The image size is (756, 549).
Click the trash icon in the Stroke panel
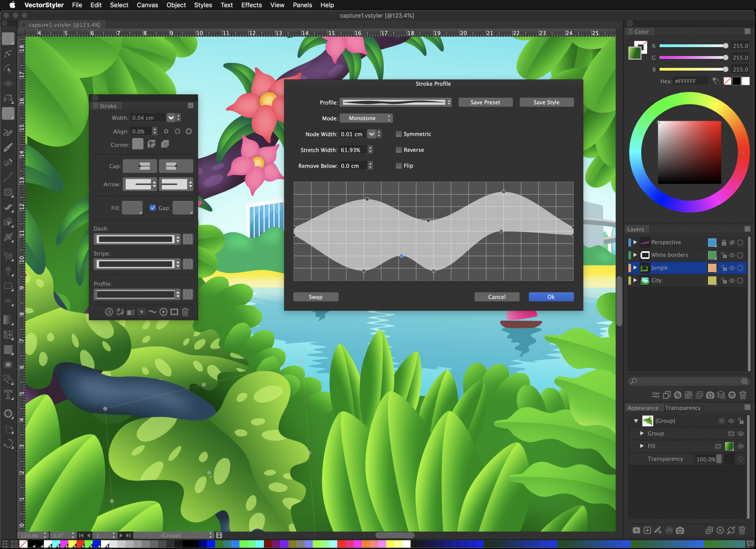click(x=185, y=312)
